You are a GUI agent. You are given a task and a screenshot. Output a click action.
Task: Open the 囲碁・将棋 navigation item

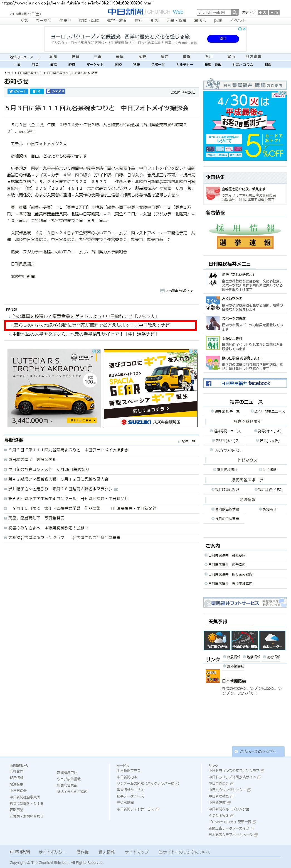point(176,21)
